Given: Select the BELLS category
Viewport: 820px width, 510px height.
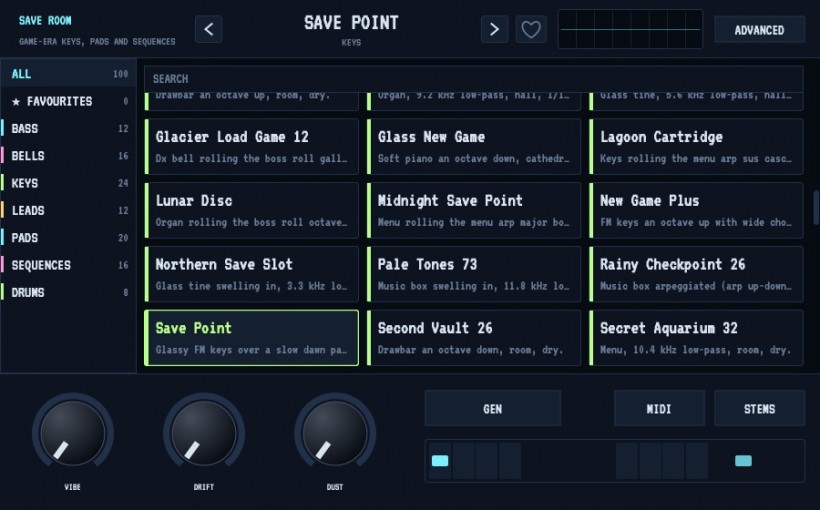Looking at the screenshot, I should click(x=69, y=155).
